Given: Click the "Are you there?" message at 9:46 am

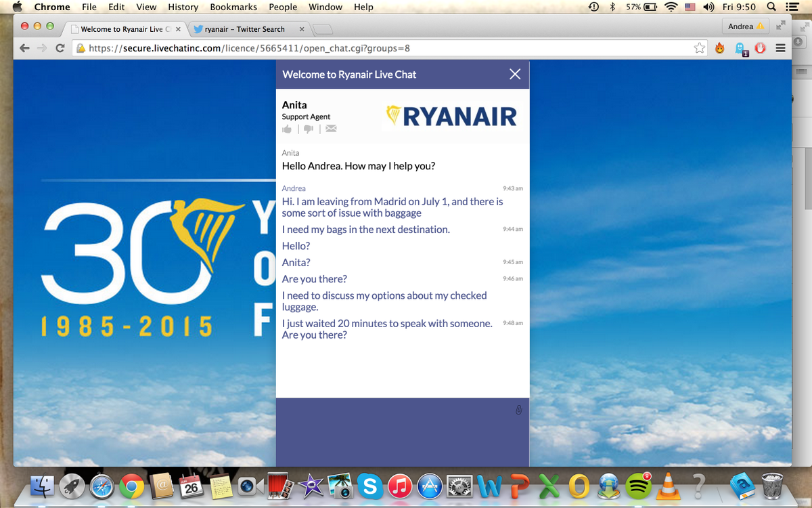Looking at the screenshot, I should 315,279.
